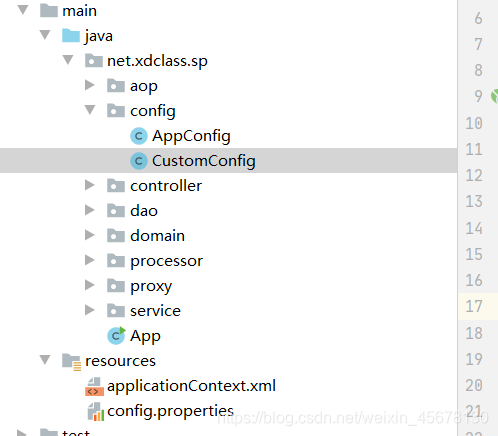Select the config package label
The width and height of the screenshot is (498, 436).
point(153,111)
